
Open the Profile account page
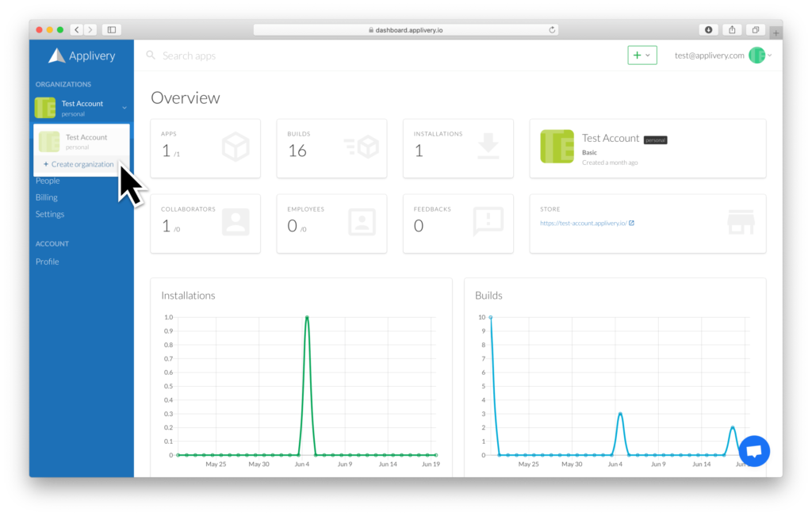click(47, 262)
